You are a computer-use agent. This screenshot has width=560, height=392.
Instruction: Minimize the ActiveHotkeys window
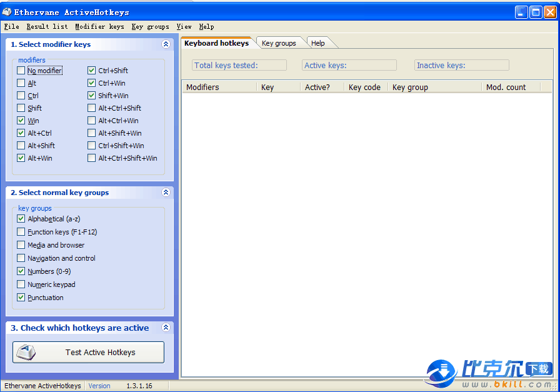click(x=521, y=13)
